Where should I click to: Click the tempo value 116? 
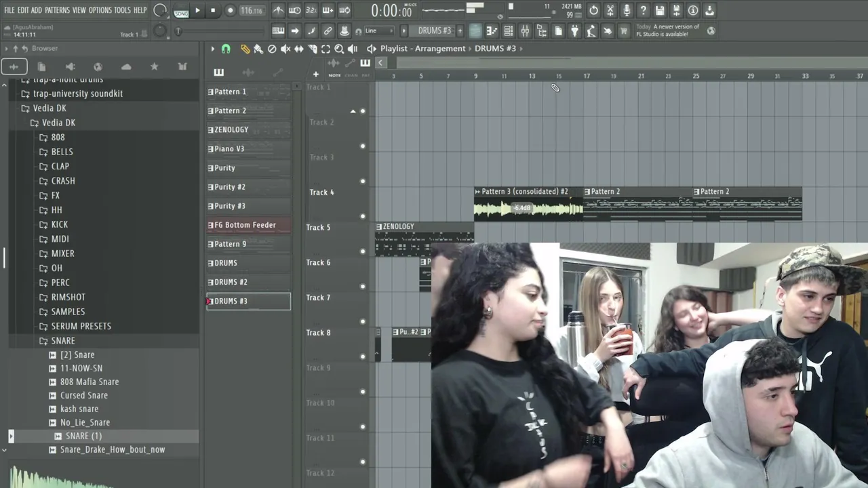pyautogui.click(x=251, y=10)
